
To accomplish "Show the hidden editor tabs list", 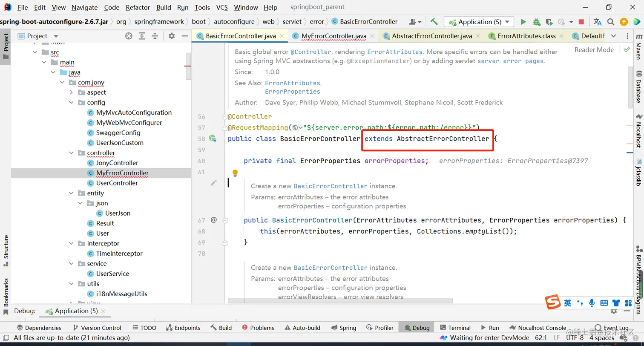I will click(614, 36).
